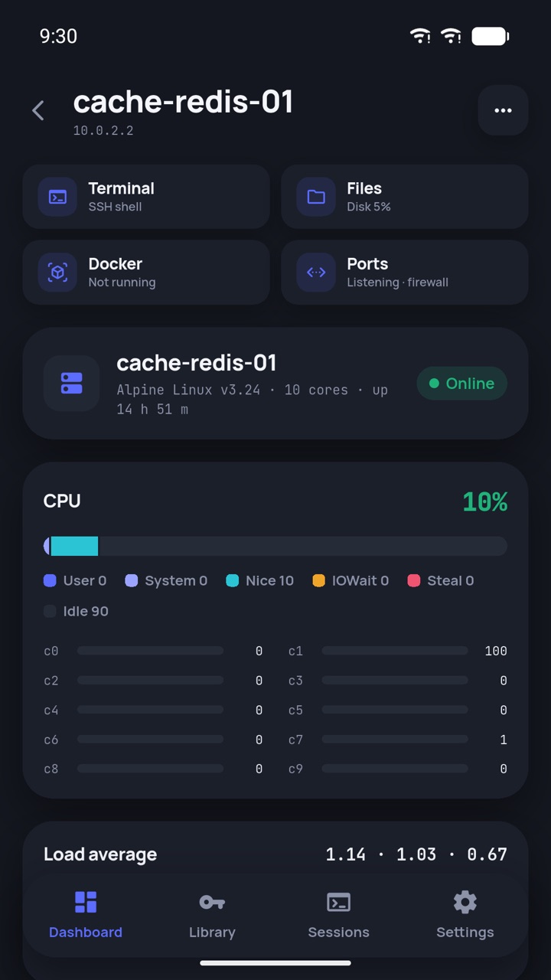Tap the Docker container icon

(57, 273)
